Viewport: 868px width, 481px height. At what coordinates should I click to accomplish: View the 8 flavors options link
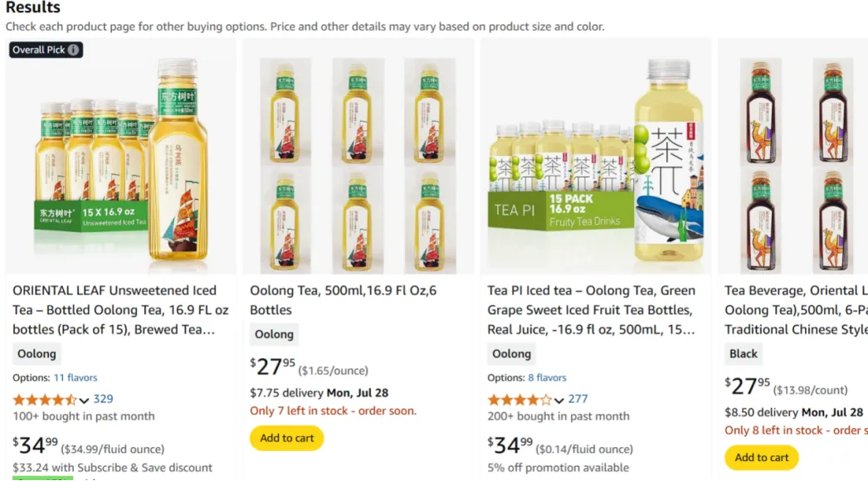click(x=547, y=377)
